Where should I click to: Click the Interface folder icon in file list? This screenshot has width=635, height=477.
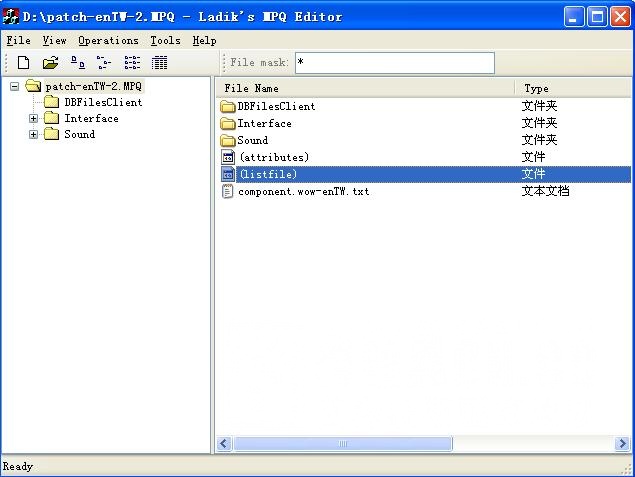[228, 124]
